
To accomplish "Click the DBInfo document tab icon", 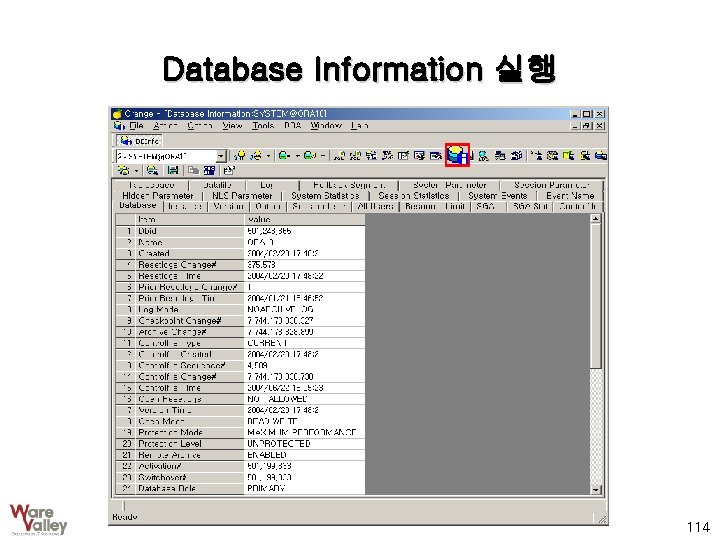I will coord(126,141).
